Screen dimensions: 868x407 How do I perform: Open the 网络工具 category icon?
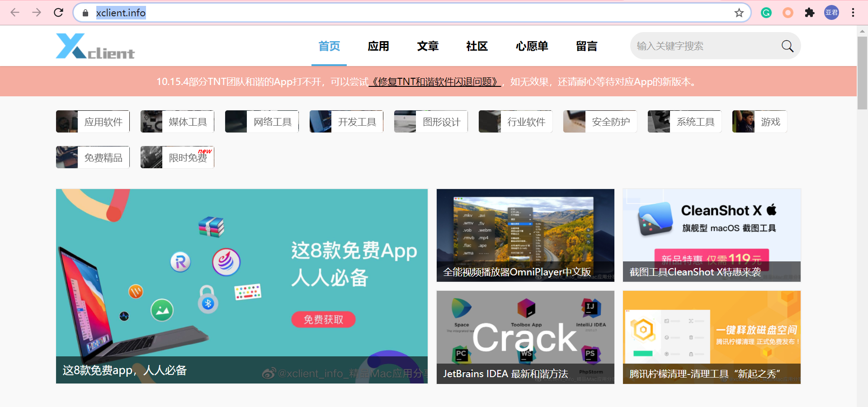pos(261,121)
